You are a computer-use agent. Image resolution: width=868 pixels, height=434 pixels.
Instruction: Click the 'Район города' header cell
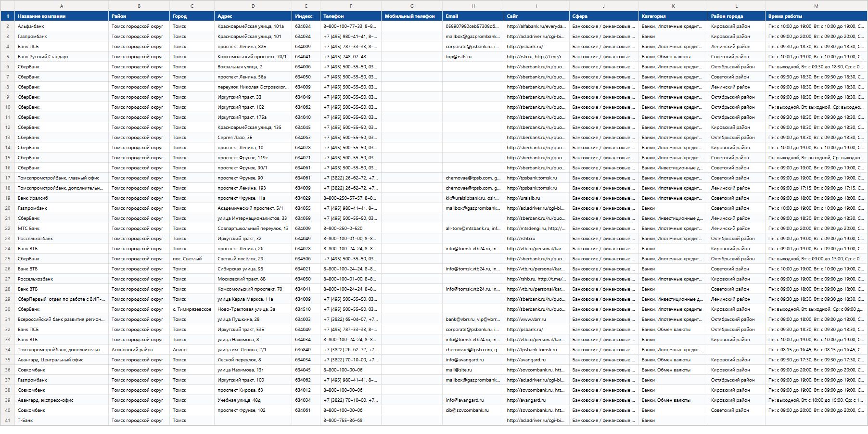click(737, 16)
